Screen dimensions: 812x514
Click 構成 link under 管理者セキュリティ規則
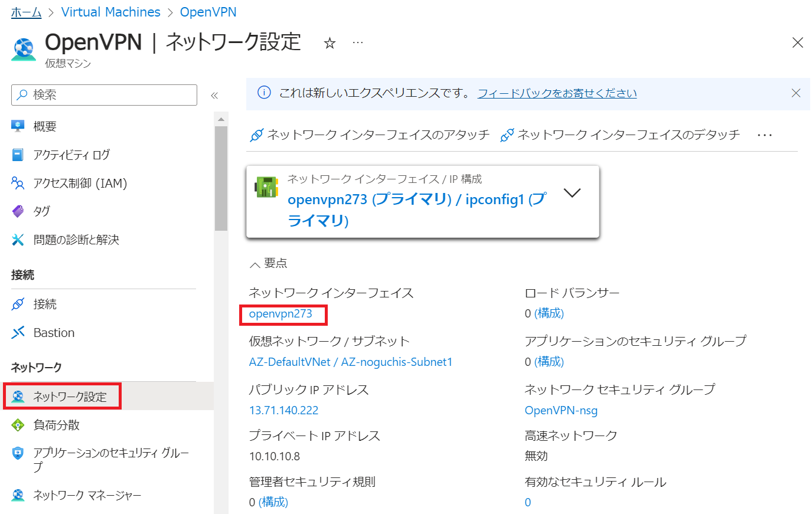pyautogui.click(x=273, y=502)
